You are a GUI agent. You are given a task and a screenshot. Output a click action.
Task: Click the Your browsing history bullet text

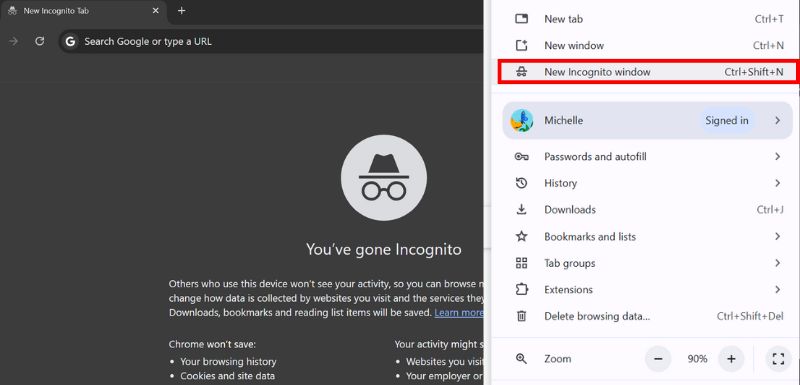tap(228, 362)
